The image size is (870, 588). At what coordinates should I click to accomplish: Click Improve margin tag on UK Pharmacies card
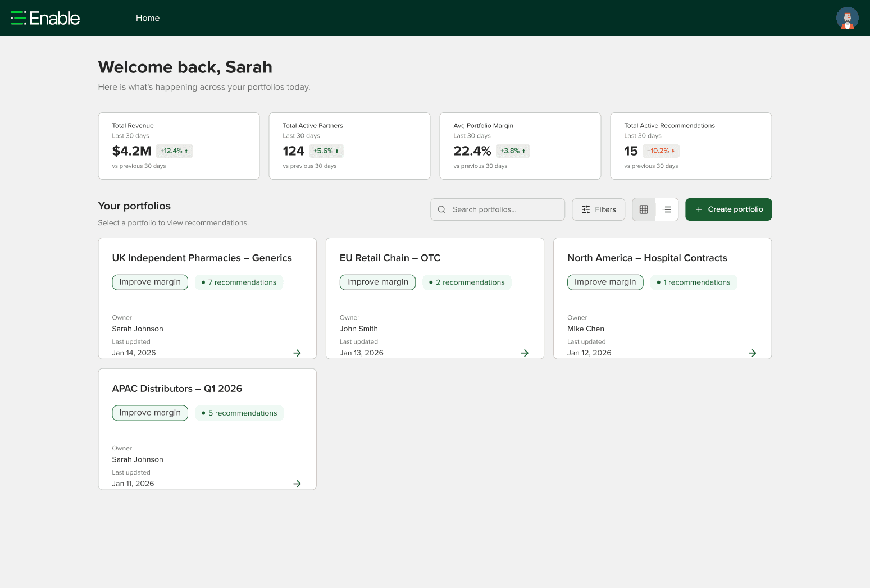coord(150,282)
